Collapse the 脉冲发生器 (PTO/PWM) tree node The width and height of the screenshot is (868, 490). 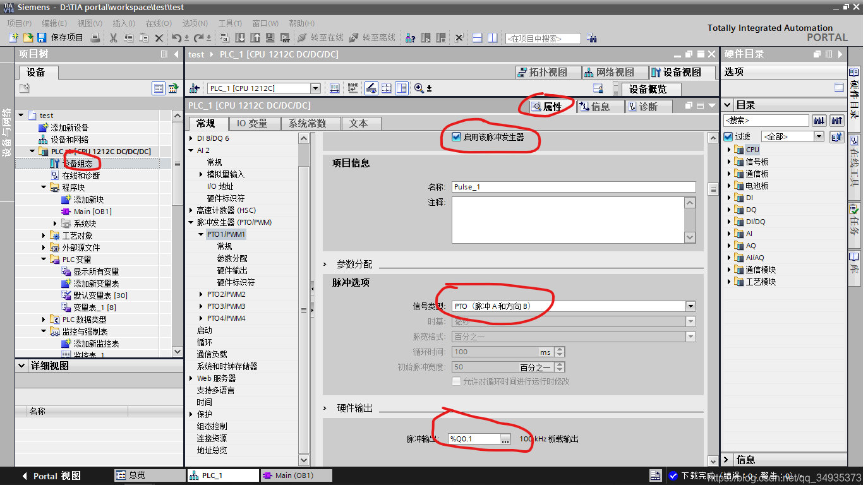(191, 222)
